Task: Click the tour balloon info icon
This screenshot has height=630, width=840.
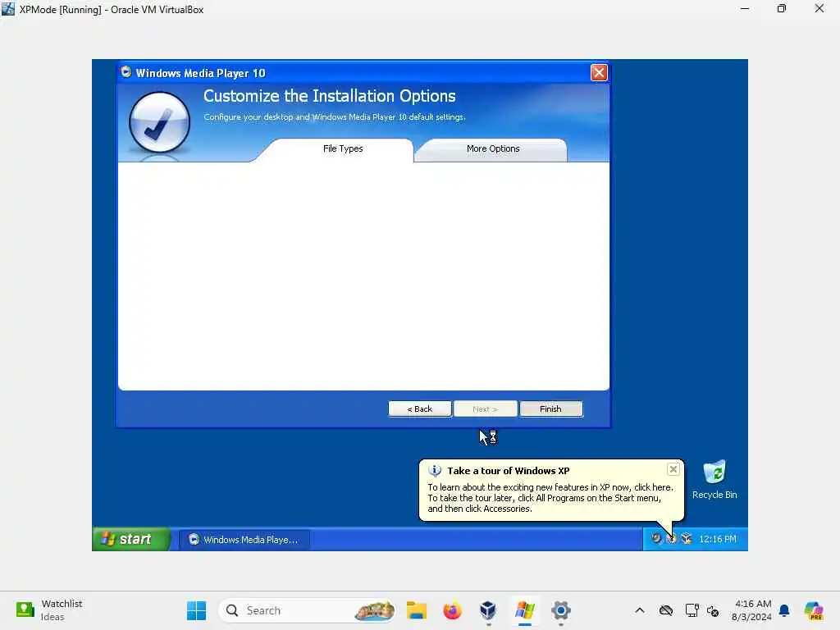Action: click(x=435, y=471)
